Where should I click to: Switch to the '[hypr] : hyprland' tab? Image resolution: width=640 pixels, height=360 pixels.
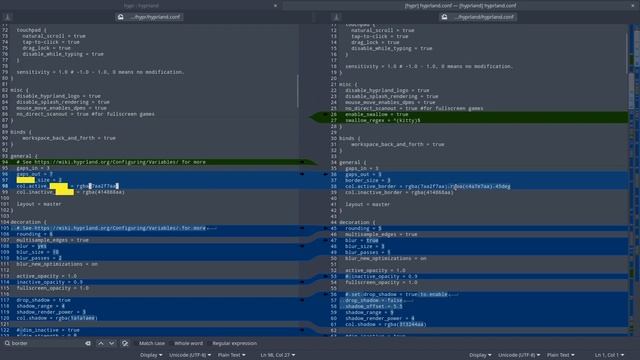pos(141,6)
